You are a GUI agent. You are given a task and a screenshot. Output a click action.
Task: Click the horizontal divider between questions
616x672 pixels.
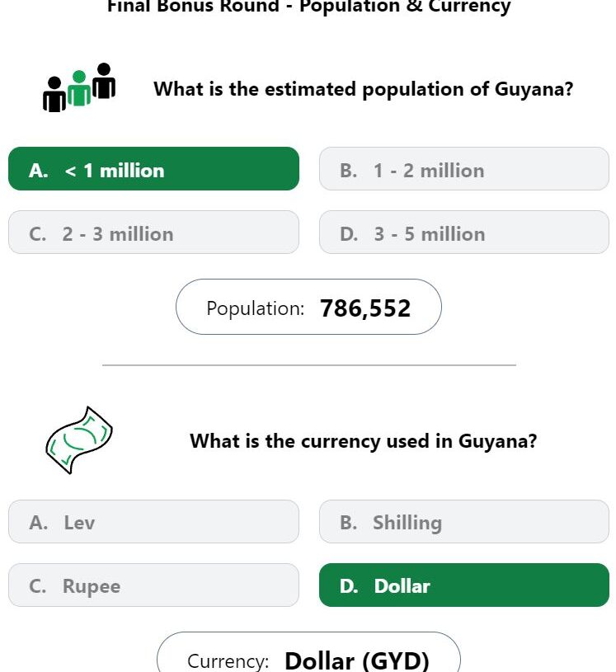click(x=308, y=364)
